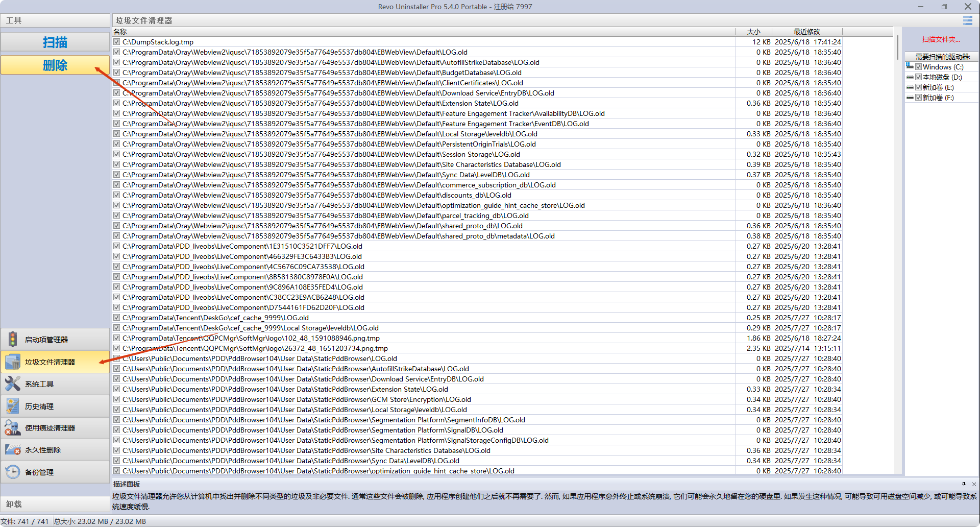Viewport: 980px width, 527px height.
Task: Open the Backup Manager clock icon (备份管理)
Action: tap(13, 472)
